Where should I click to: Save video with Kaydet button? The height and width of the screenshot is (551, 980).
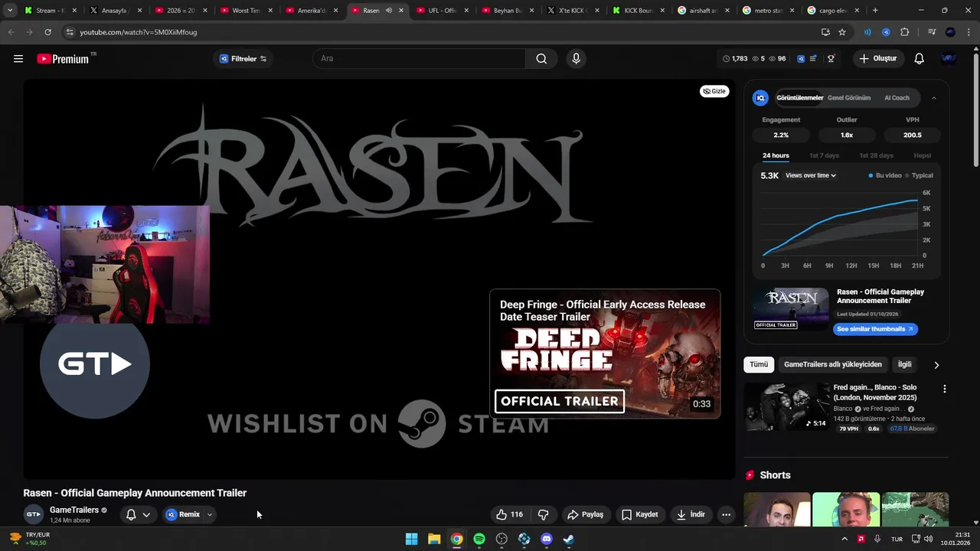[x=639, y=514]
